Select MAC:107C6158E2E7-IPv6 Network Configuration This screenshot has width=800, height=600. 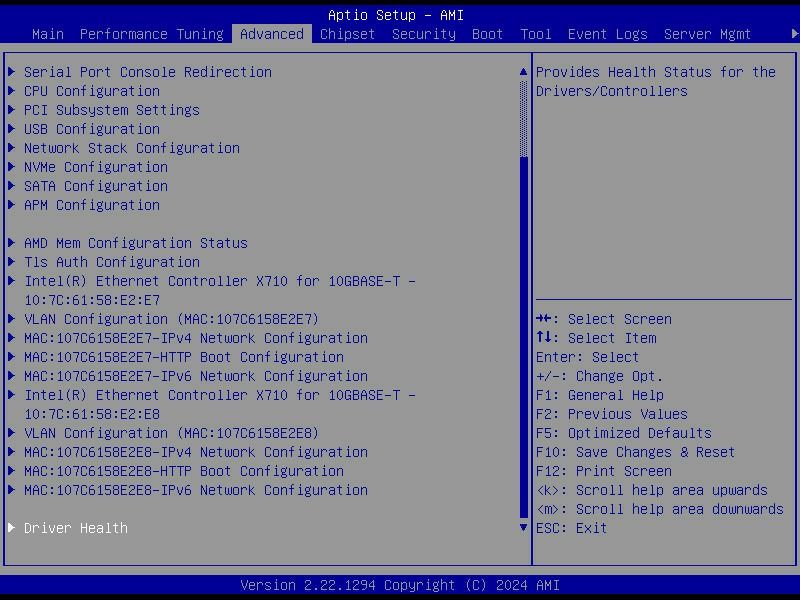coord(196,376)
